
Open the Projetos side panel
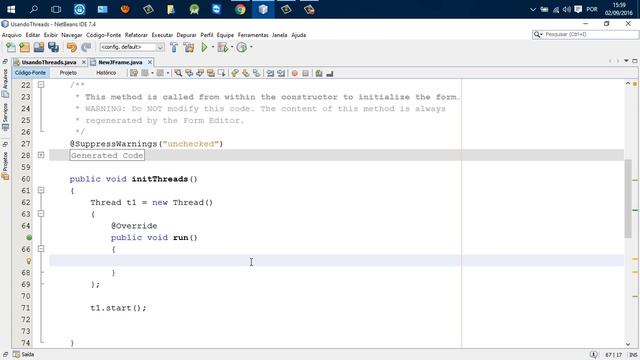click(5, 165)
